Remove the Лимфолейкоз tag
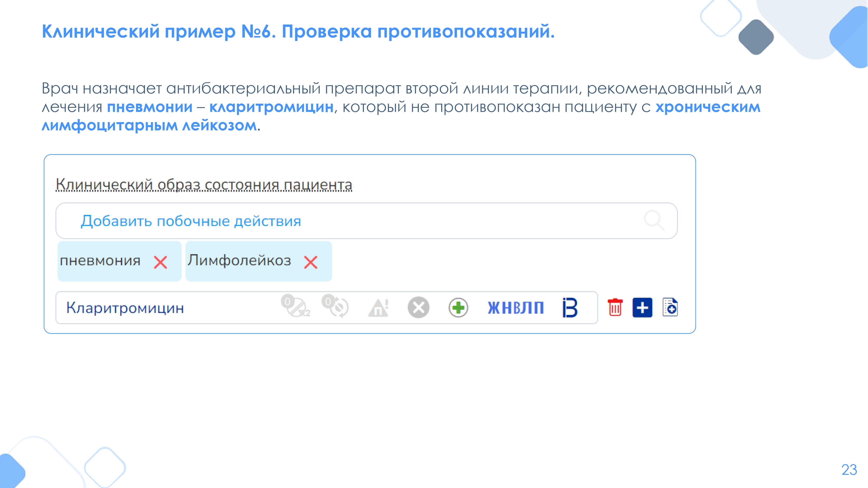 (310, 262)
